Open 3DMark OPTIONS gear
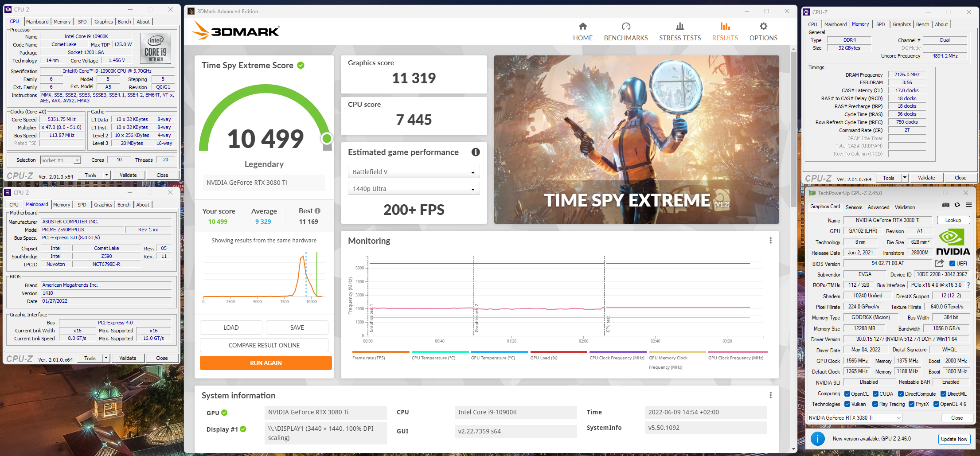 coord(763,27)
